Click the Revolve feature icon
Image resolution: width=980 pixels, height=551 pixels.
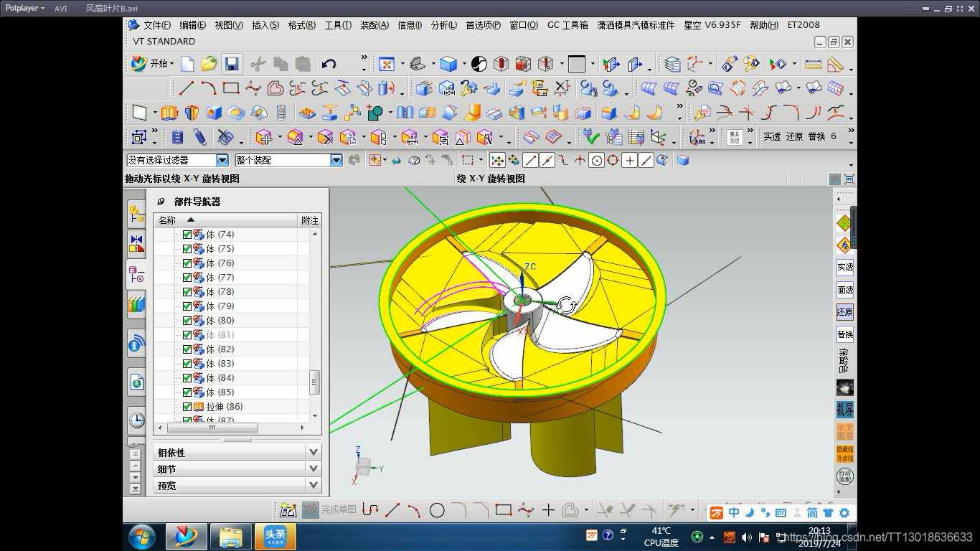coord(192,113)
